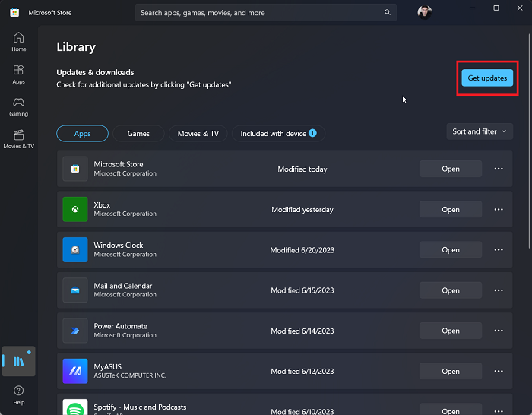
Task: Click the Microsoft Store app tile icon
Action: point(75,169)
